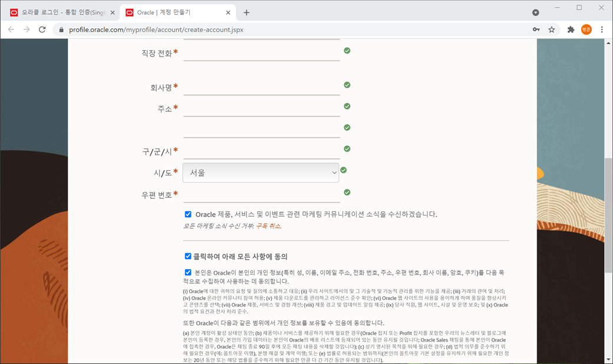Image resolution: width=613 pixels, height=364 pixels.
Task: Maximize the Chrome window
Action: tap(579, 8)
